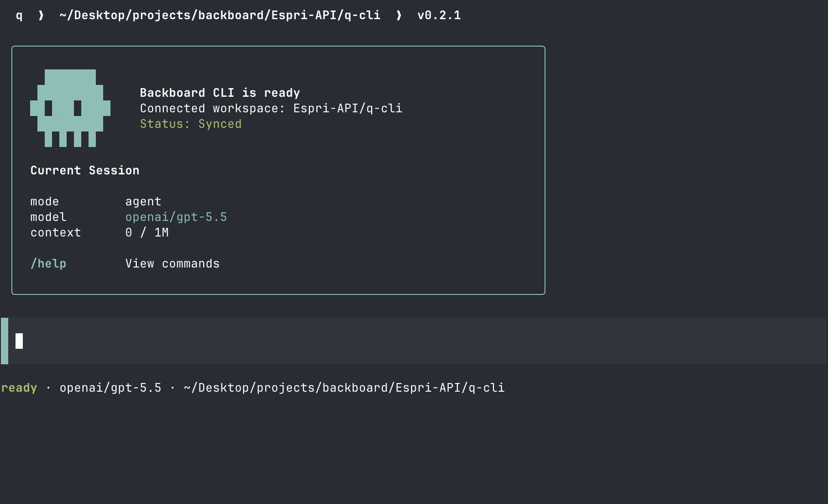Click 'Connected workspace: Espri-API/q-cli' line
Viewport: 828px width, 504px height.
coord(271,109)
